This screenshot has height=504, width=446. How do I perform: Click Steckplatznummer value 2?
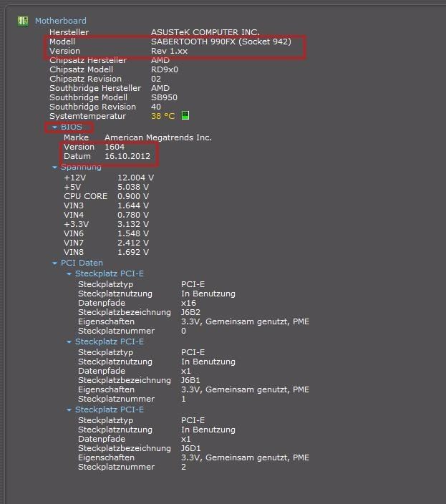183,467
